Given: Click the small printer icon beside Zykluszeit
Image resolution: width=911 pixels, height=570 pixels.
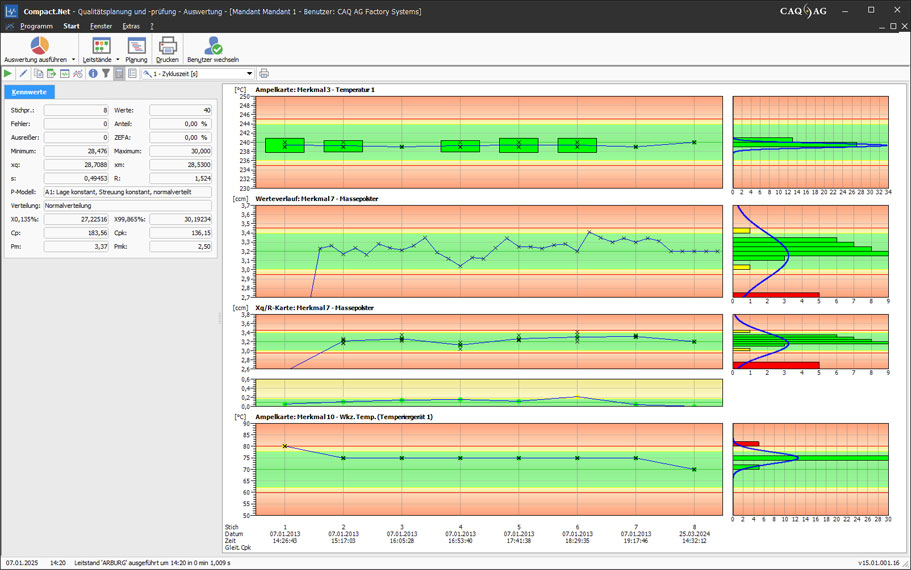Looking at the screenshot, I should pyautogui.click(x=264, y=74).
